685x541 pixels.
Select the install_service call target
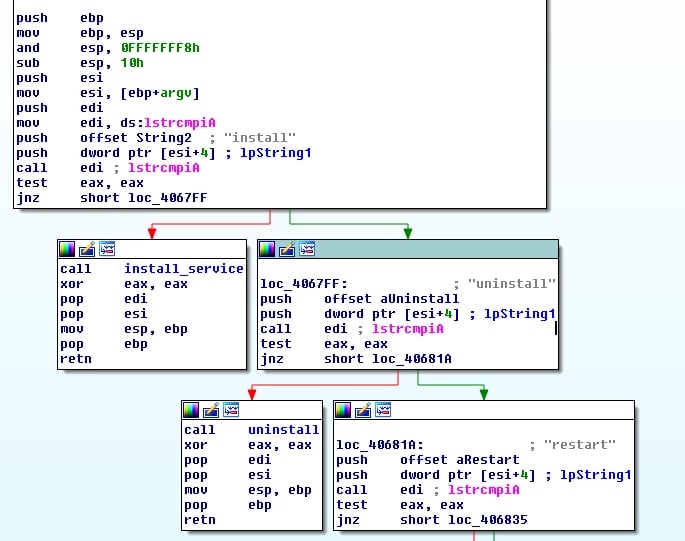coord(183,269)
